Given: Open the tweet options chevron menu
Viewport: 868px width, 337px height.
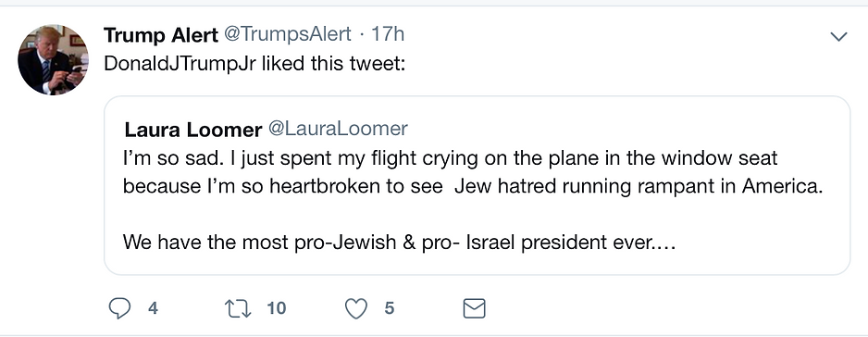Looking at the screenshot, I should (x=839, y=37).
